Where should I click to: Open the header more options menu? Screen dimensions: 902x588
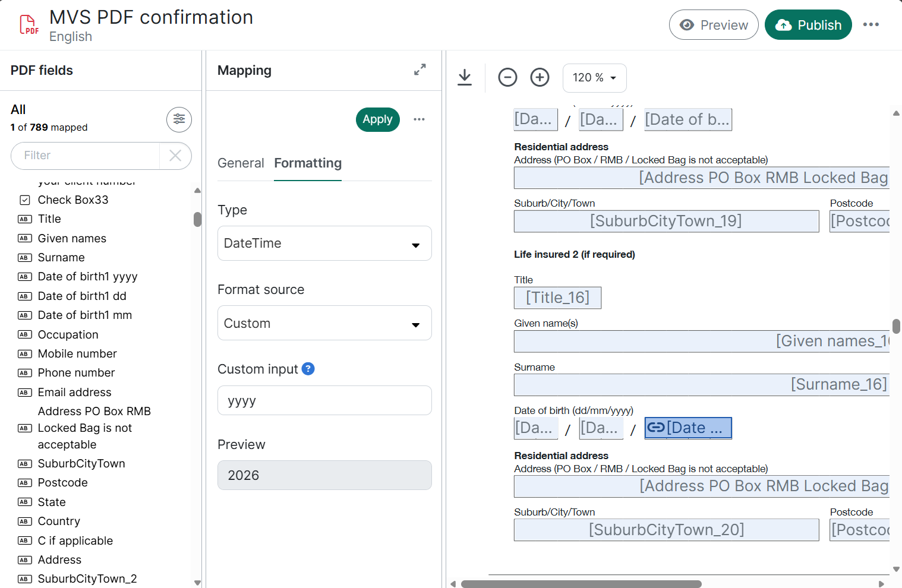click(x=871, y=24)
